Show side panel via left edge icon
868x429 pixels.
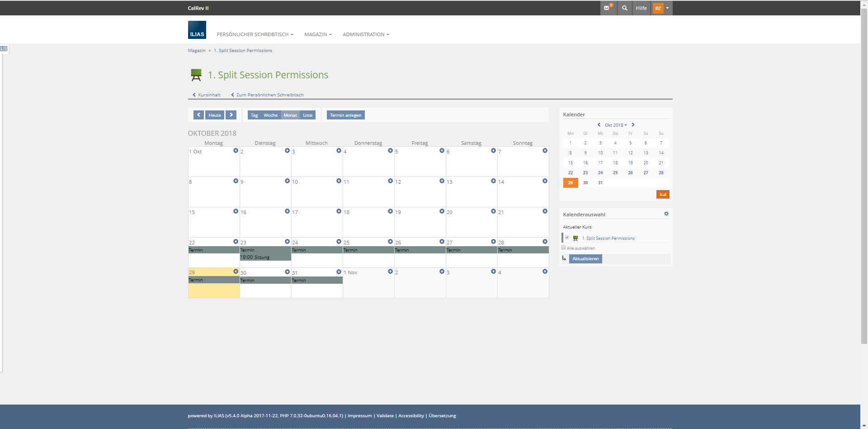coord(4,48)
